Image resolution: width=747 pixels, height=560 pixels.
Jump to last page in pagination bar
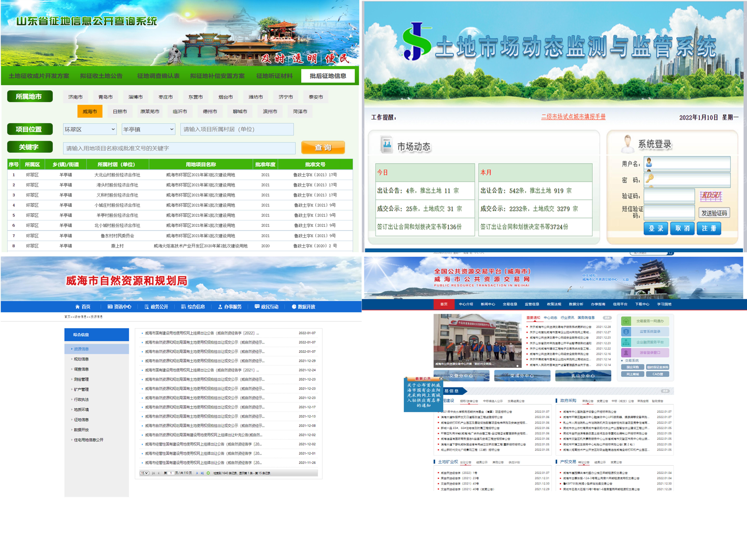(202, 473)
